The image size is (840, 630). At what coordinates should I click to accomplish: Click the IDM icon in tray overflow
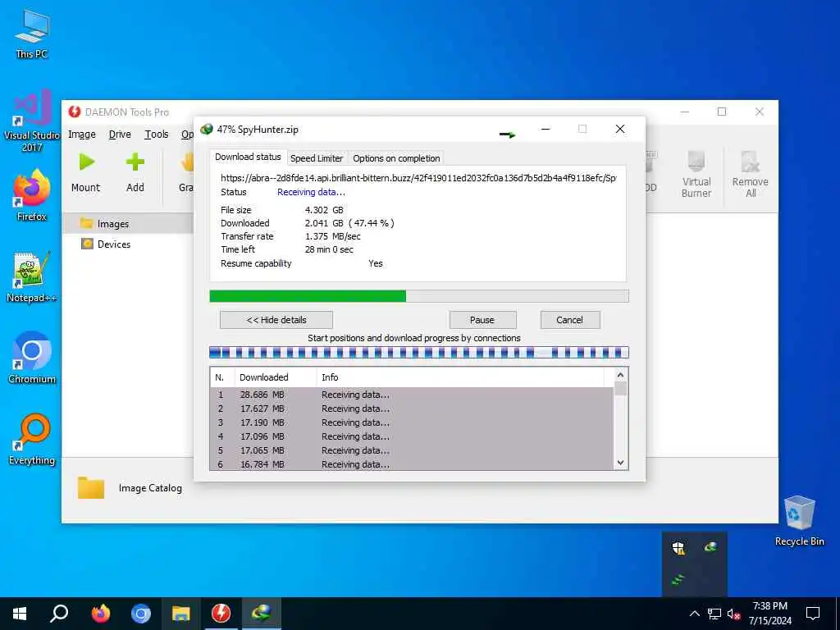[x=711, y=547]
